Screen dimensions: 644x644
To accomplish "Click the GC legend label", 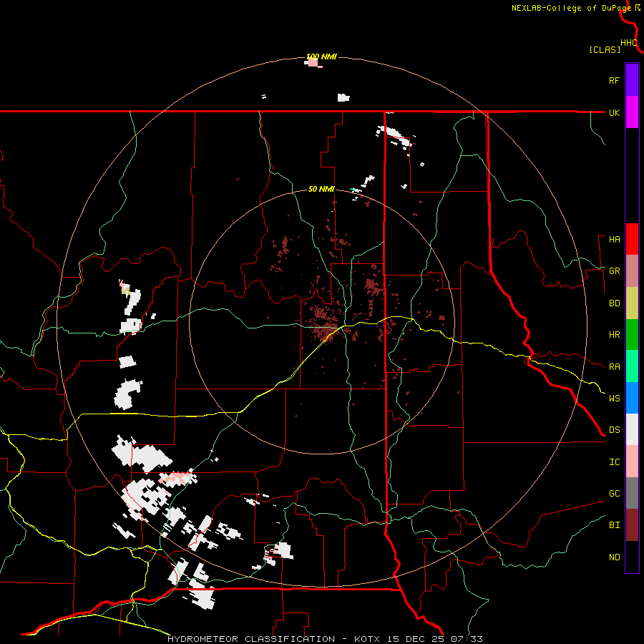I will click(x=615, y=494).
